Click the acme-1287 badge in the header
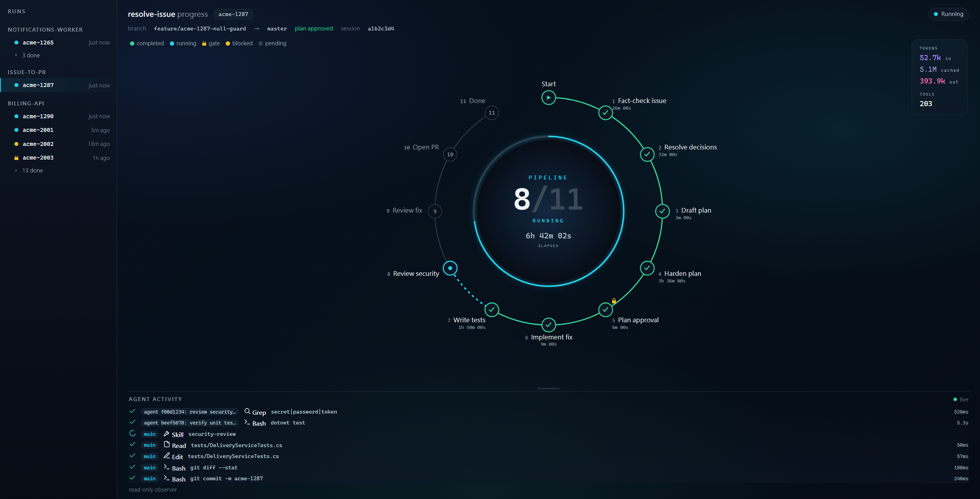The width and height of the screenshot is (980, 499). 233,14
